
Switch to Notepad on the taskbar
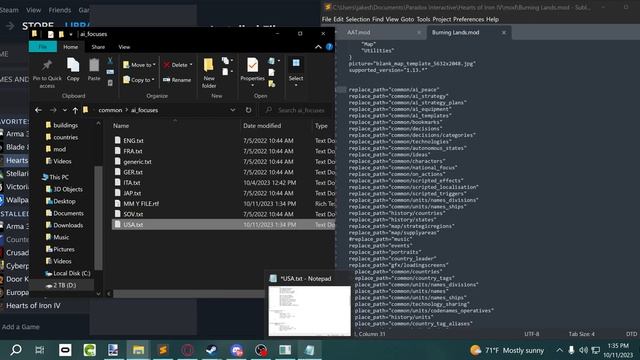tap(309, 350)
